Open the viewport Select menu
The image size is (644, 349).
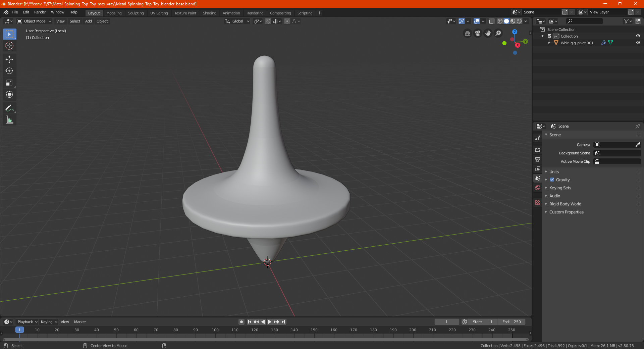(x=75, y=21)
